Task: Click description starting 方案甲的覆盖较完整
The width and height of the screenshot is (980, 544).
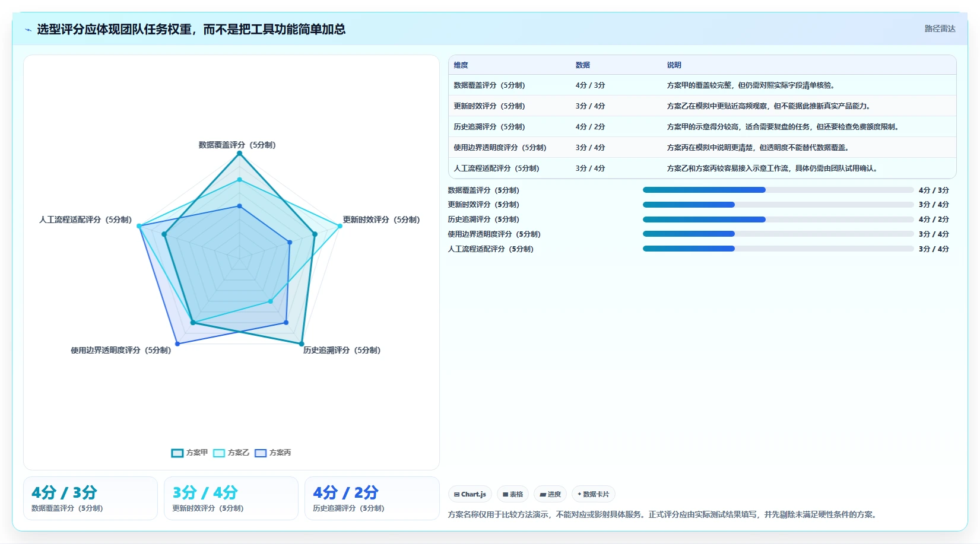Action: click(x=751, y=85)
